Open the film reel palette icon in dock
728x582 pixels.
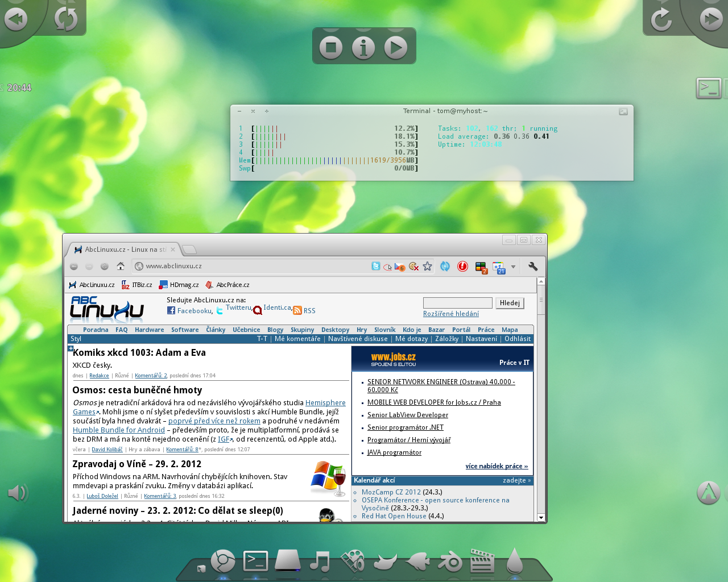pyautogui.click(x=353, y=561)
